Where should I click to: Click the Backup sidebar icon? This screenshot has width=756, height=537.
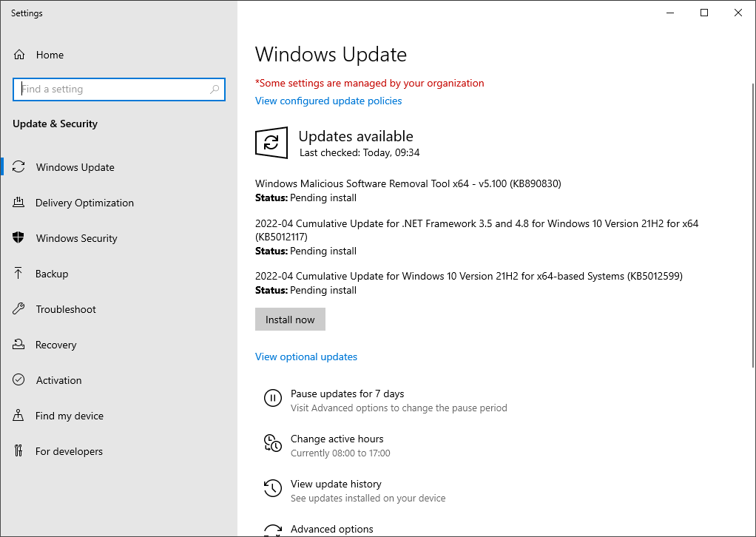(19, 273)
